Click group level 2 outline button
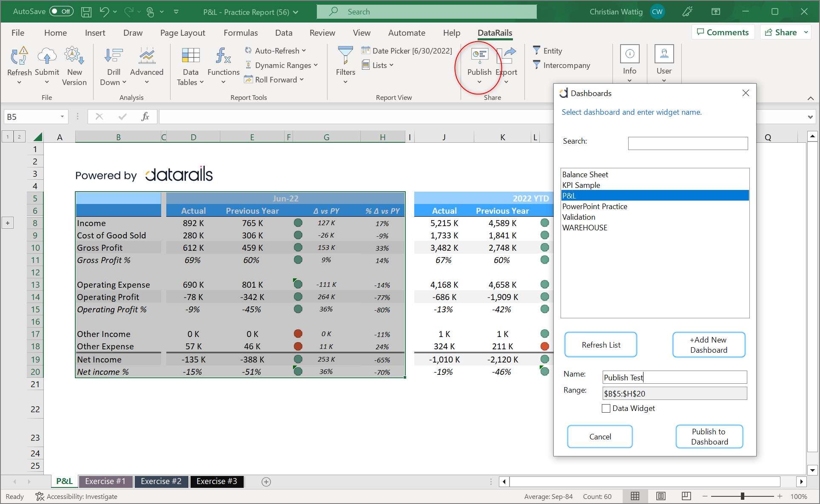The image size is (820, 504). 19,137
